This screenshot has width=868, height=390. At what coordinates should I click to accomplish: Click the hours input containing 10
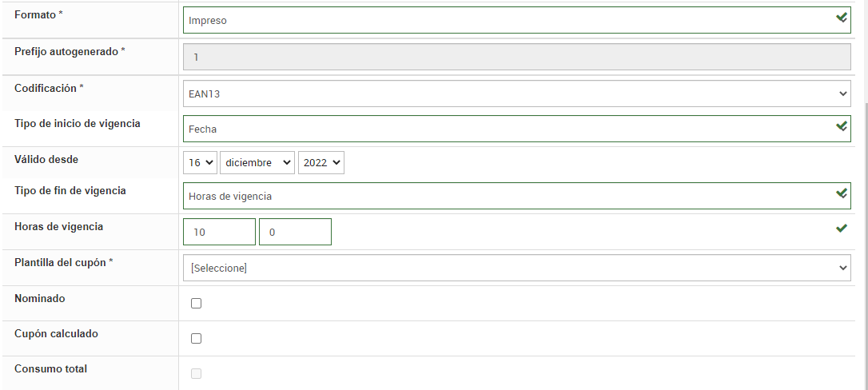click(x=219, y=232)
